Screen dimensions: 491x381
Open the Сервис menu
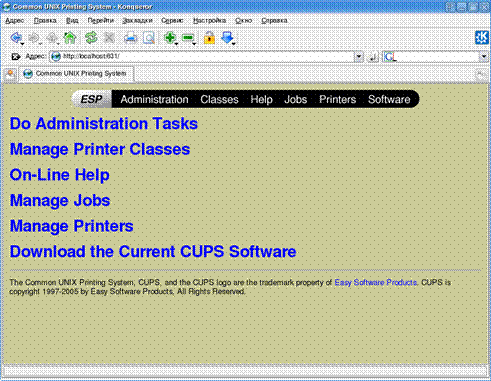tap(172, 21)
